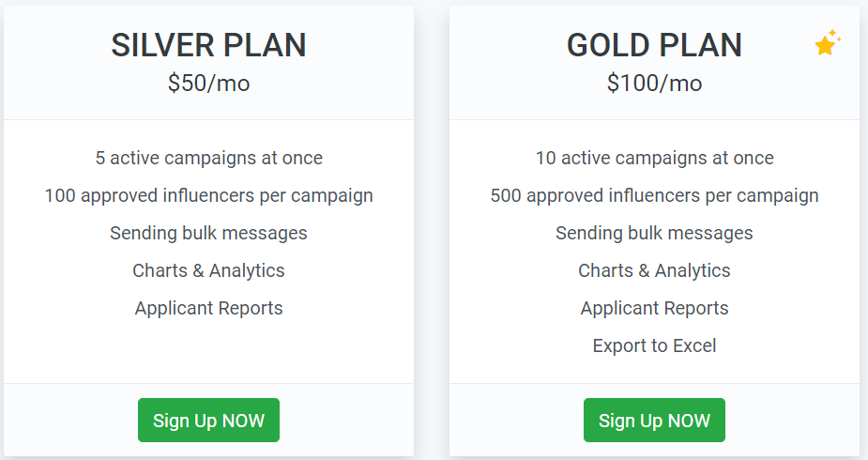The width and height of the screenshot is (868, 460).
Task: Click Silver plan 'Applicant Reports' item
Action: [x=208, y=308]
